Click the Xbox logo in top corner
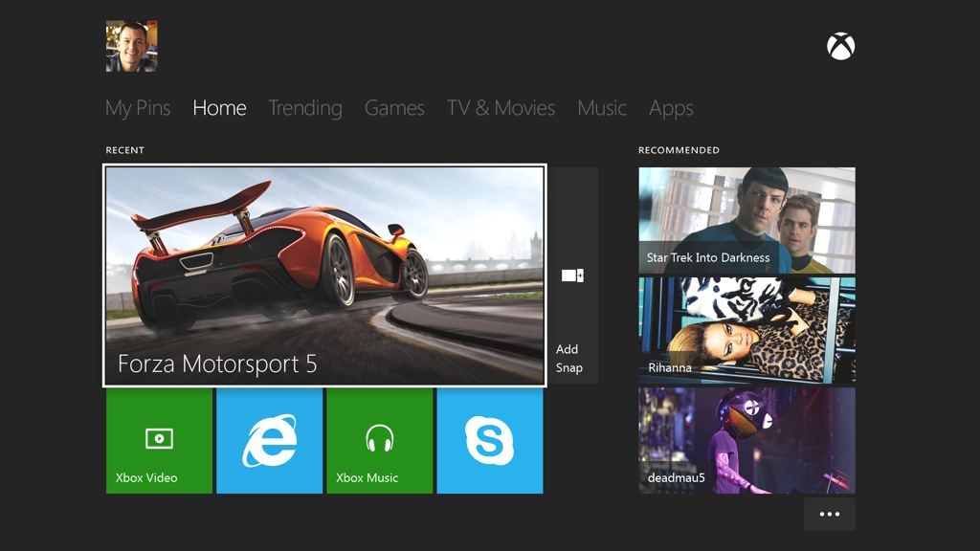The height and width of the screenshot is (551, 980). coord(840,47)
